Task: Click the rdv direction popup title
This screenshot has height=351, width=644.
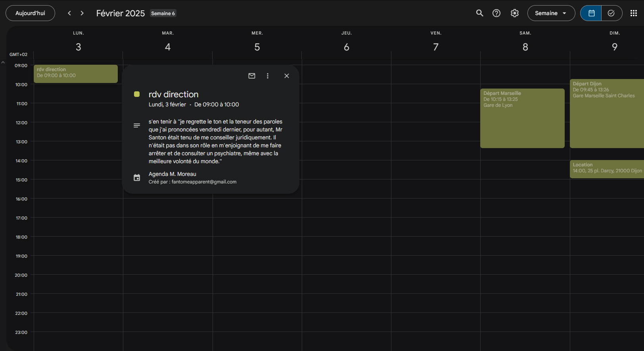Action: tap(173, 94)
